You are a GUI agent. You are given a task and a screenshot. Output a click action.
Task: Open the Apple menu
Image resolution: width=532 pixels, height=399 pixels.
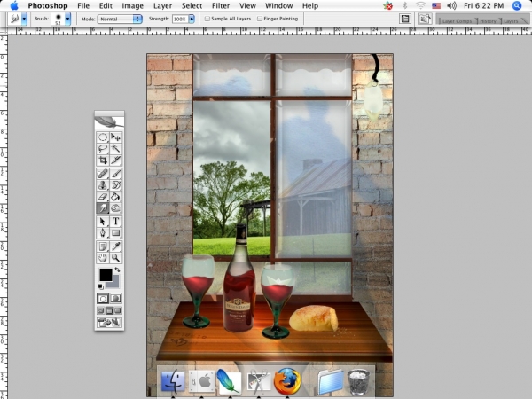tap(14, 5)
